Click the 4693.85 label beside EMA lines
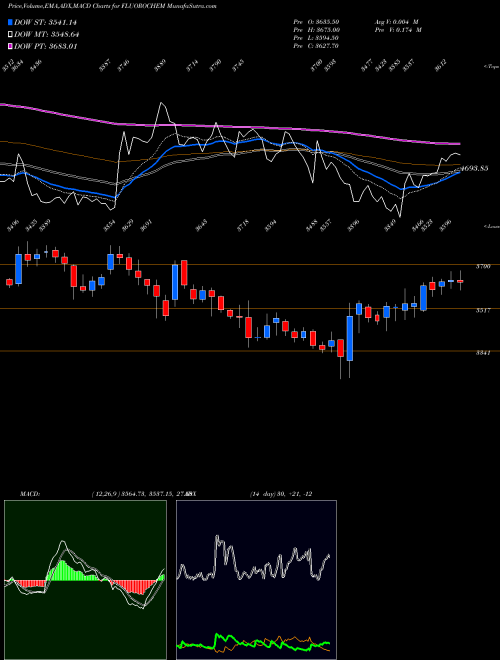The image size is (500, 660). coord(475,168)
